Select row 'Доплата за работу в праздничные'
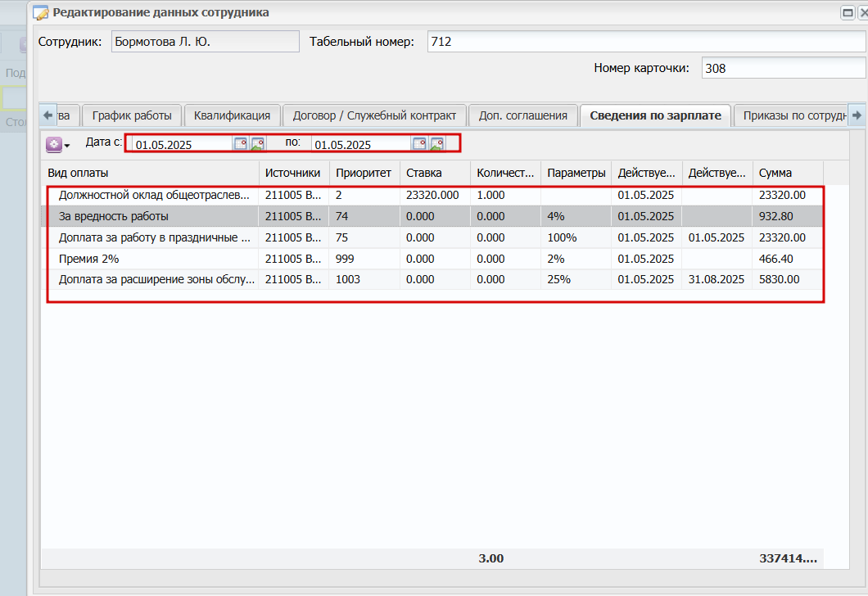 coord(432,237)
